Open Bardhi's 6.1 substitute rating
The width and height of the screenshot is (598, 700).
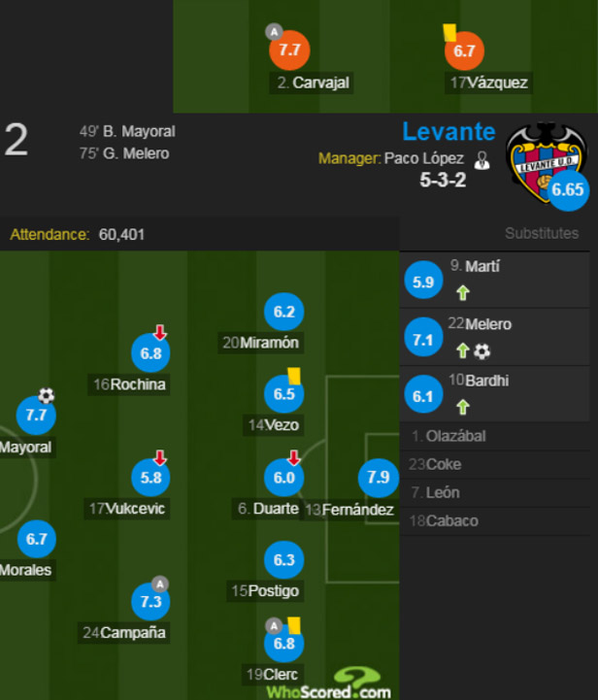point(423,395)
